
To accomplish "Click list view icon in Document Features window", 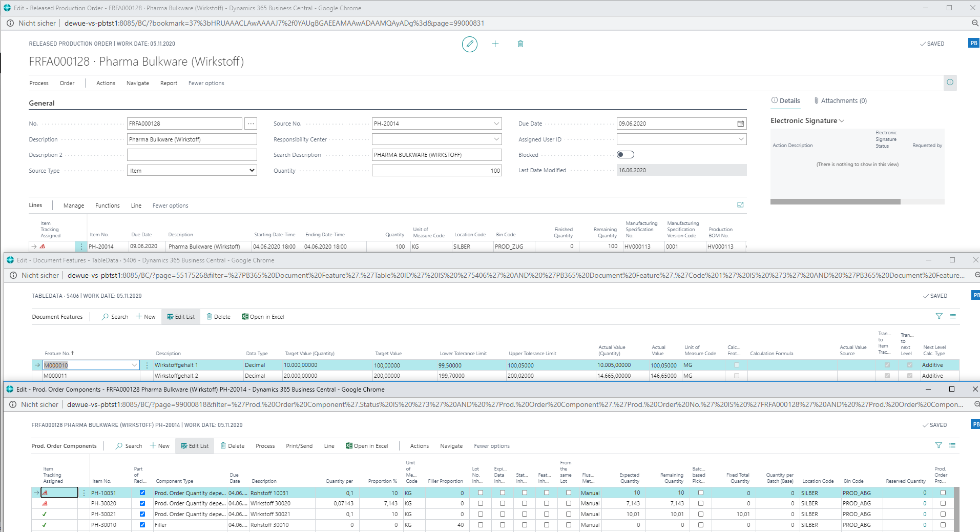I will coord(953,316).
